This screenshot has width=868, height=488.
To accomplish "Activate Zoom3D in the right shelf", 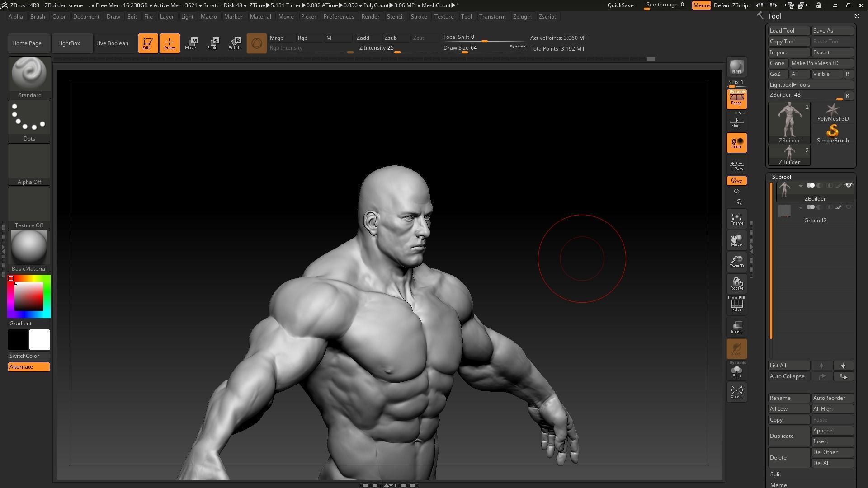I will tap(736, 262).
